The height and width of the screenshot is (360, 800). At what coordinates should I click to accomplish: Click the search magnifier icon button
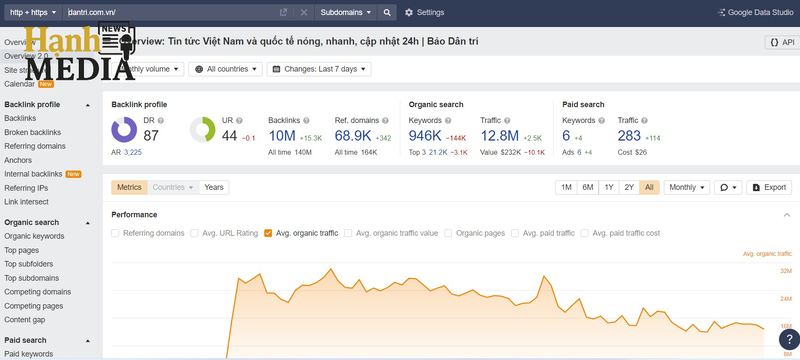[x=387, y=12]
